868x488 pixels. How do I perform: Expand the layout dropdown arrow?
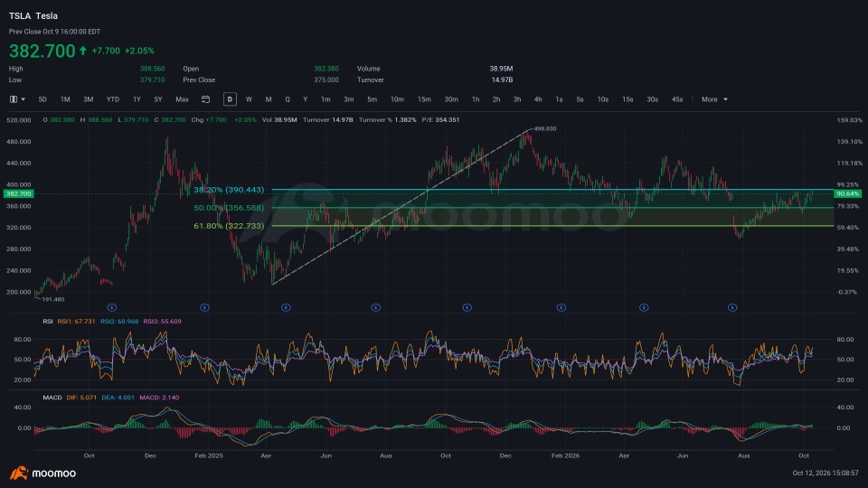[x=24, y=99]
